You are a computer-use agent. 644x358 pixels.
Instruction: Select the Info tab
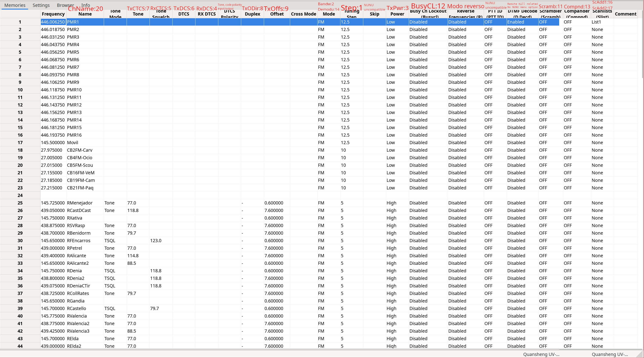click(86, 5)
